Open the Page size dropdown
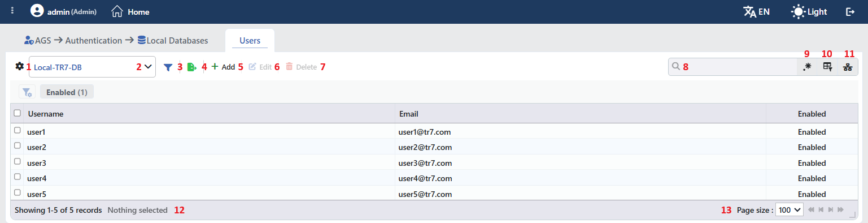 tap(790, 210)
